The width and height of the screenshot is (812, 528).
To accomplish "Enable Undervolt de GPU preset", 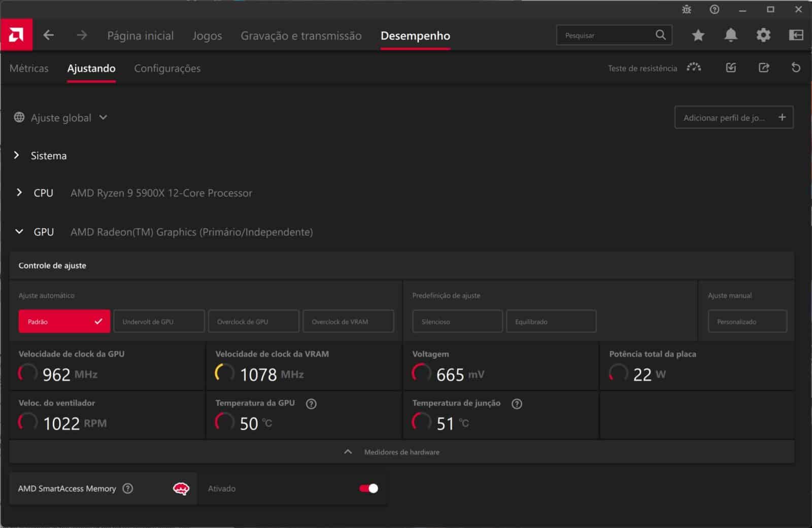I will click(x=159, y=321).
